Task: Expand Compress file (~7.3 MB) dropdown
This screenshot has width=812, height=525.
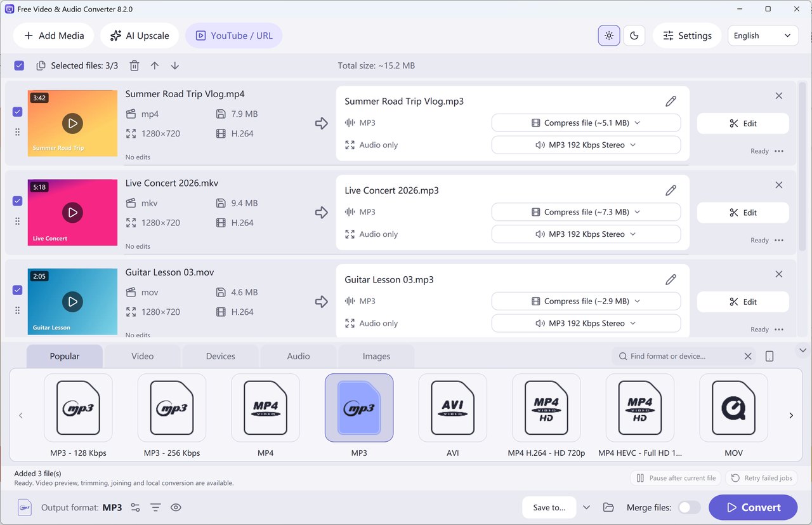Action: pos(586,212)
